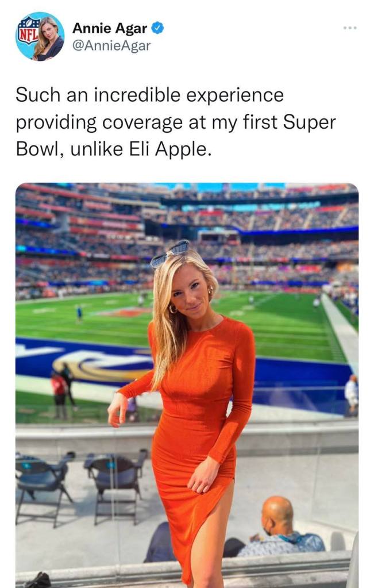Click "Super" in the tweet's second line
This screenshot has width=374, height=588.
[x=310, y=122]
